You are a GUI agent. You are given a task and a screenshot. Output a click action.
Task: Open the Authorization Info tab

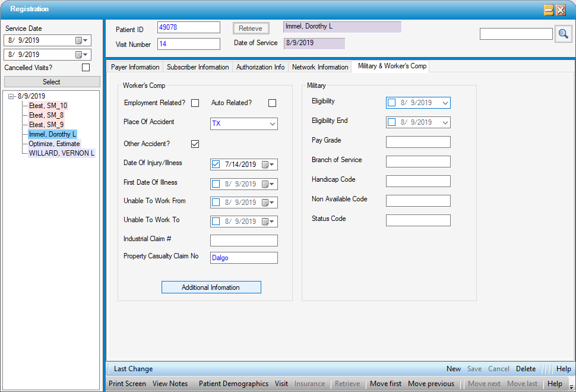tap(260, 67)
